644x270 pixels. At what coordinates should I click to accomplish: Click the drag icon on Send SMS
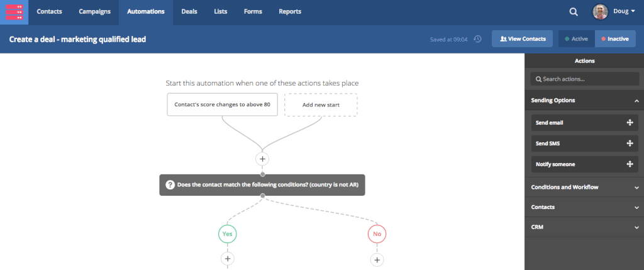point(630,143)
